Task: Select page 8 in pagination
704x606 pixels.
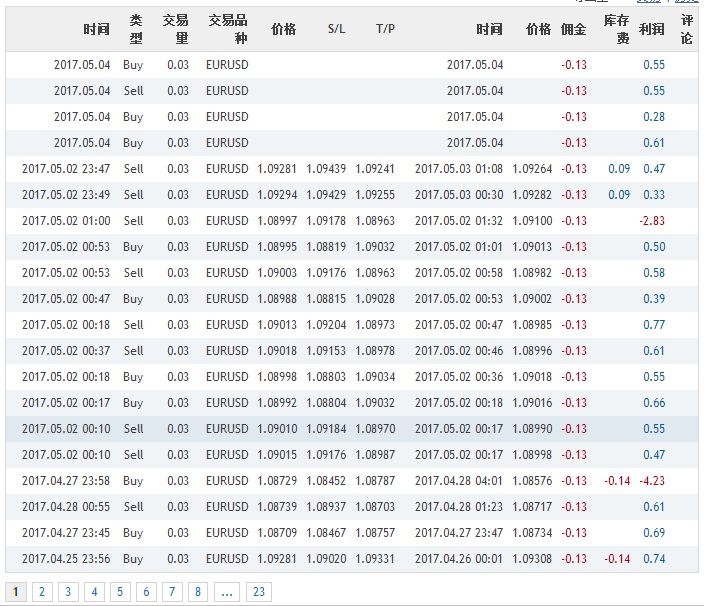Action: click(198, 592)
